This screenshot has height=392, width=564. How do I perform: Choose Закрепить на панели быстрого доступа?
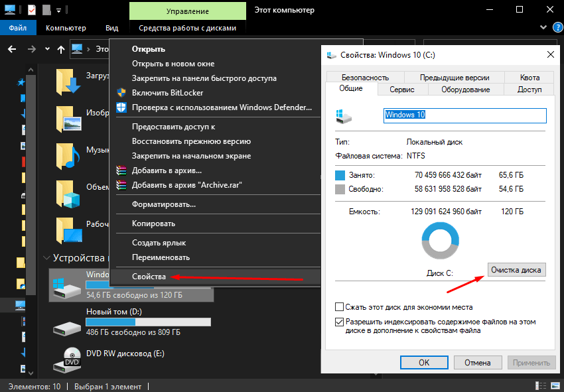tap(204, 78)
